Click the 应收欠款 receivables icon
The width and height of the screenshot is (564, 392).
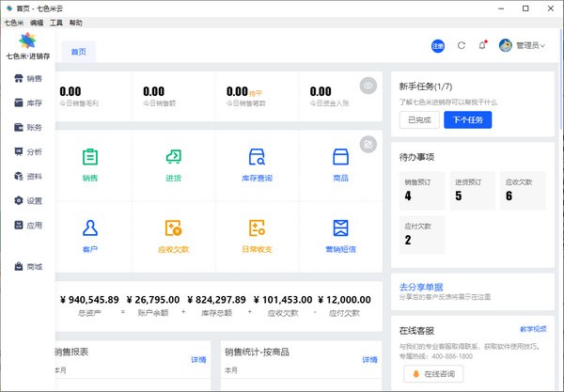point(173,228)
